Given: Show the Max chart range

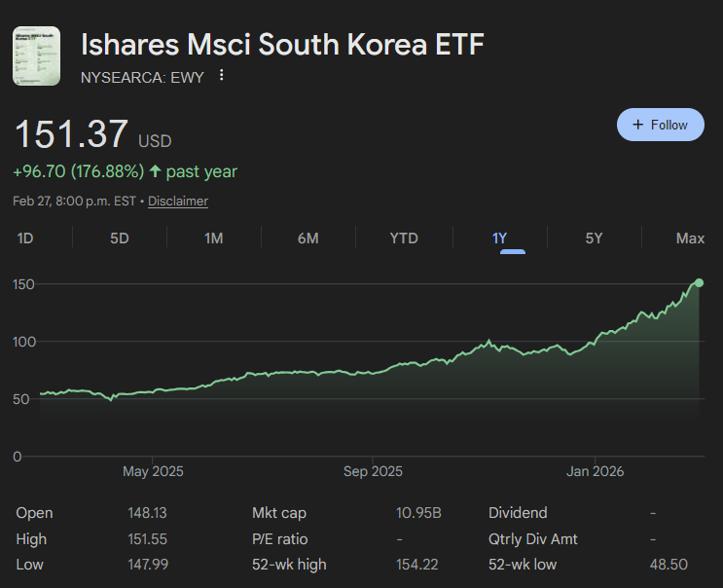Looking at the screenshot, I should (x=690, y=239).
